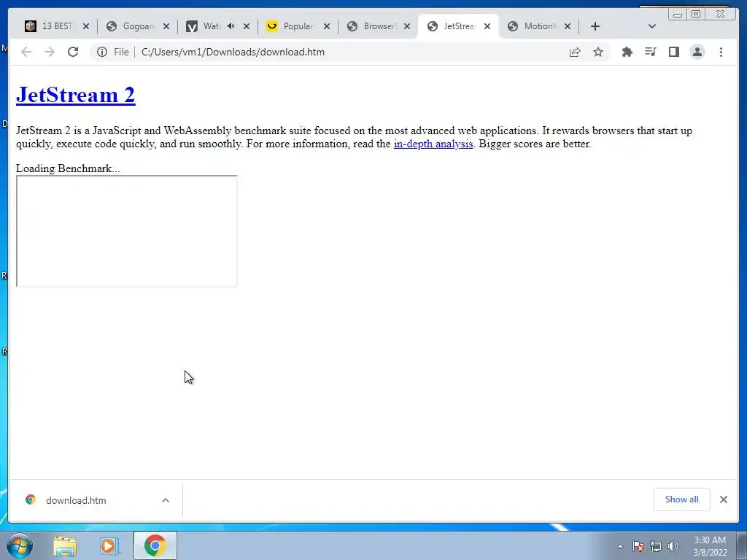The width and height of the screenshot is (747, 560).
Task: Open the Windows Start menu
Action: click(20, 545)
